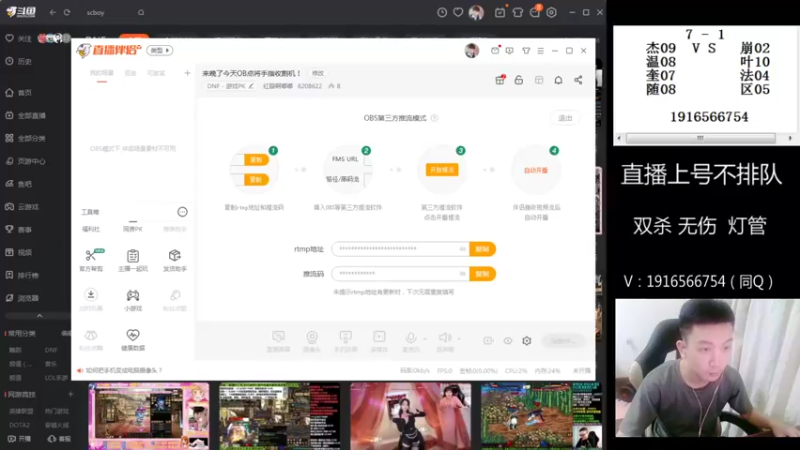Screen dimensions: 800x450
Task: Add the media playback source
Action: [379, 341]
